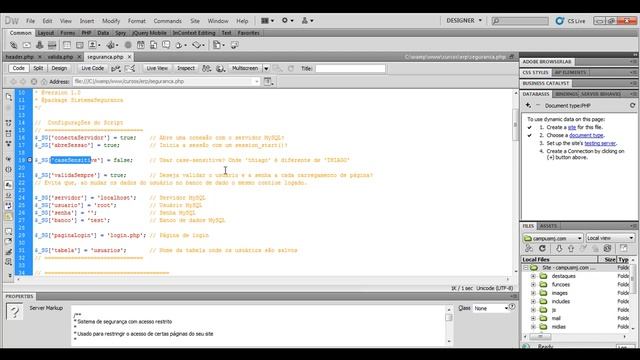Insert hyperlink from Common toolbar

(13, 45)
